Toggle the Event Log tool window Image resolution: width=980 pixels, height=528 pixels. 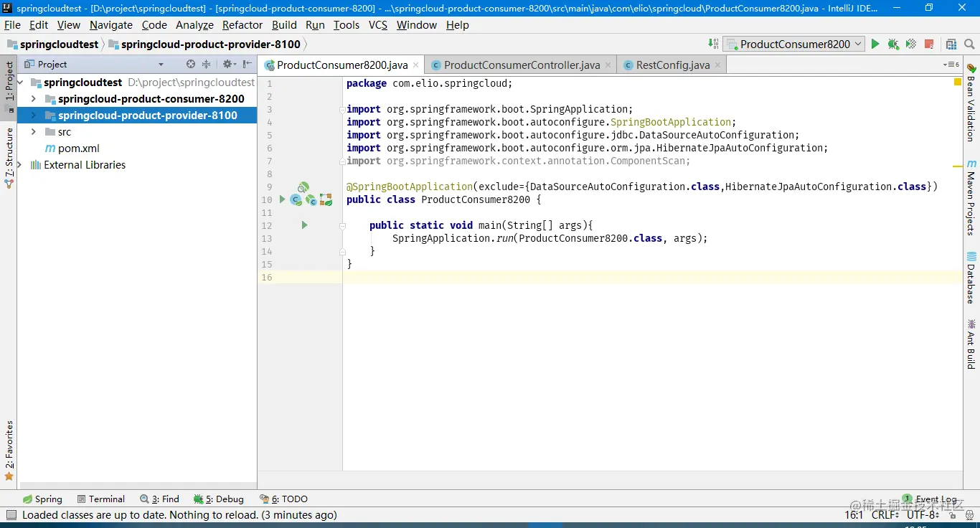click(x=930, y=499)
